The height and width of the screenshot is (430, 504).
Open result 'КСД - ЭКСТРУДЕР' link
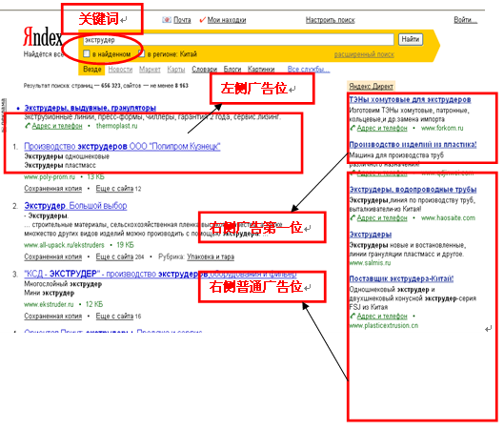pos(160,274)
